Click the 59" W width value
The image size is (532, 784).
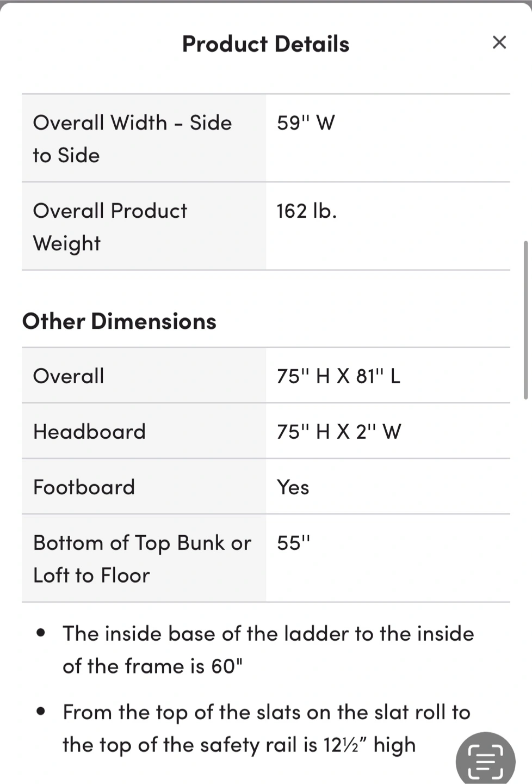(x=306, y=122)
